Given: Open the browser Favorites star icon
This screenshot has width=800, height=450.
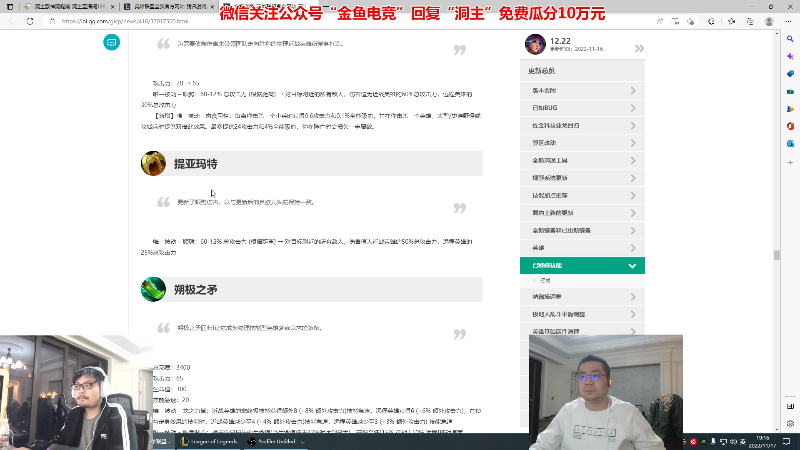Looking at the screenshot, I should tap(731, 21).
